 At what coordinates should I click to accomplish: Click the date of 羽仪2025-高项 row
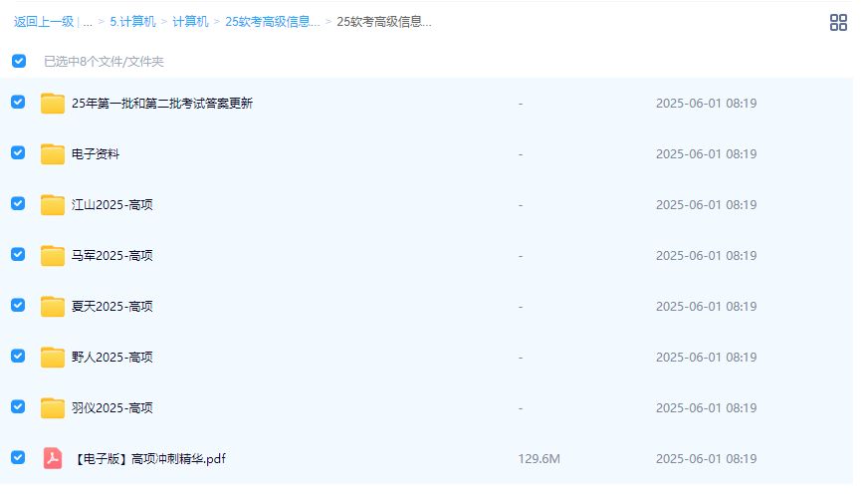coord(707,408)
